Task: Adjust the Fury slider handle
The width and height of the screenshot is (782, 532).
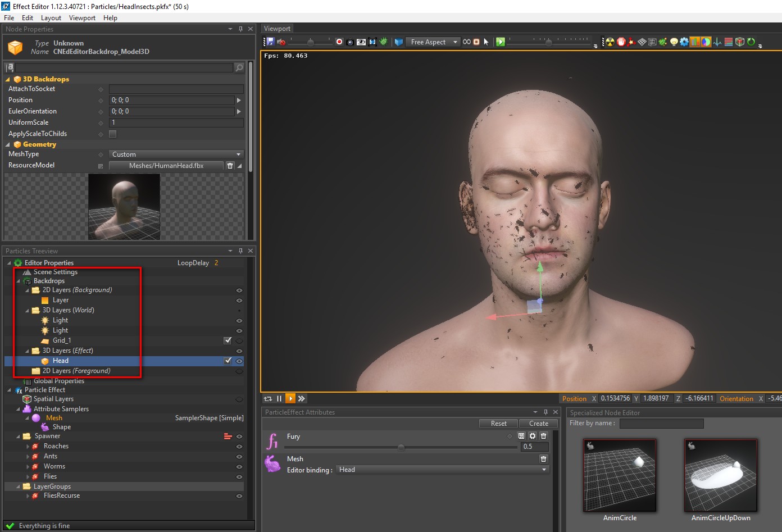Action: coord(401,448)
